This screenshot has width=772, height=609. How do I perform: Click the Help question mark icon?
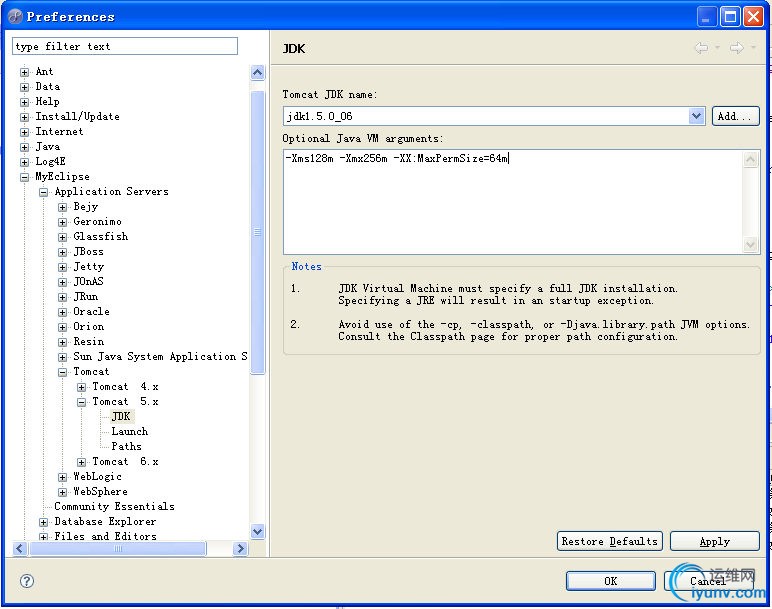pos(27,581)
